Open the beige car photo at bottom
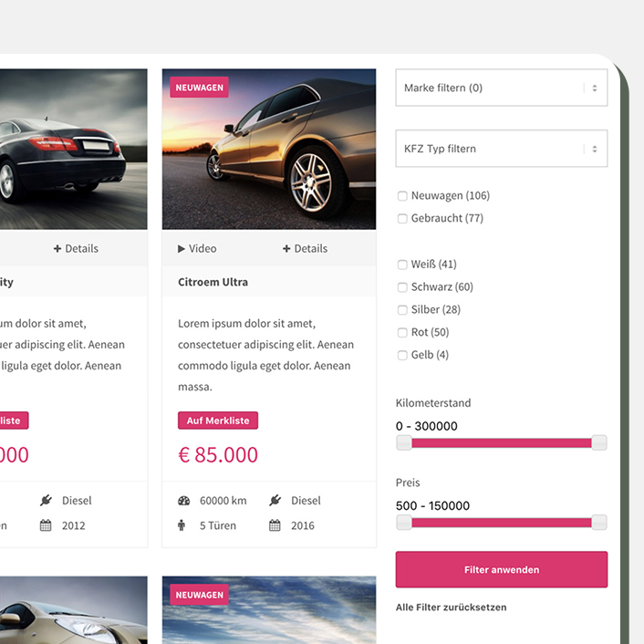This screenshot has height=644, width=644. click(x=74, y=610)
